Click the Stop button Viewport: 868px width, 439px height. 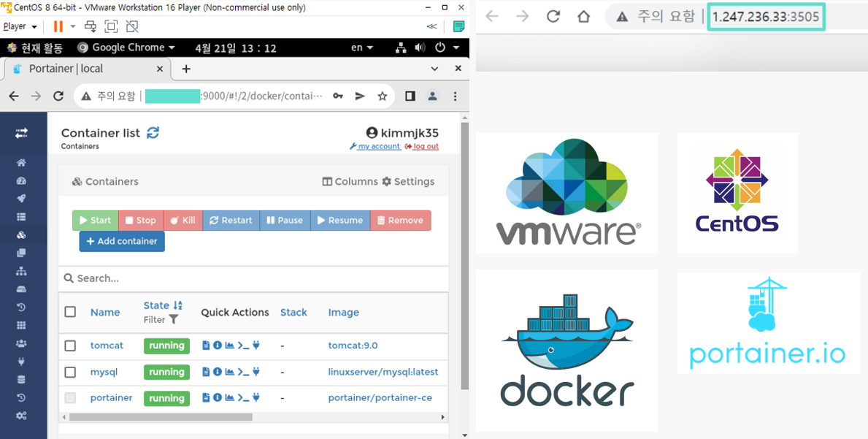(141, 221)
